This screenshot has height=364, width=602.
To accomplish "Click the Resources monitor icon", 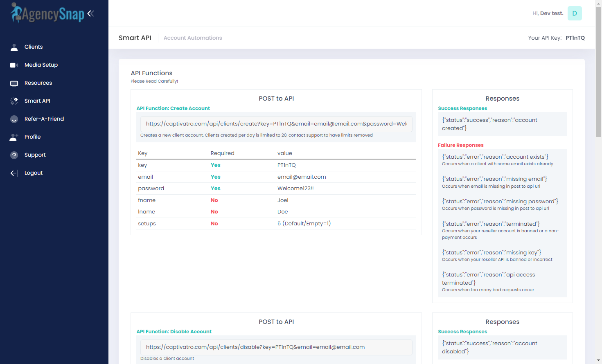I will (14, 83).
